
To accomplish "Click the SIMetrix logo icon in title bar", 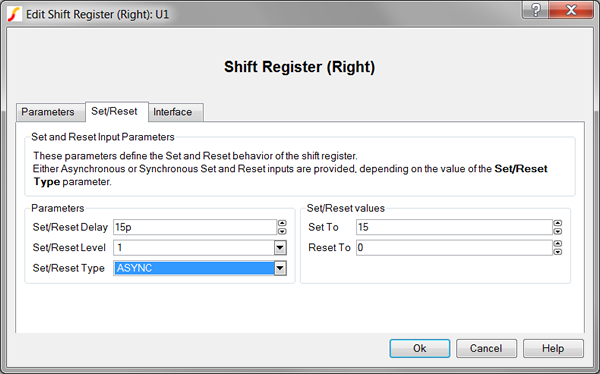I will click(14, 14).
